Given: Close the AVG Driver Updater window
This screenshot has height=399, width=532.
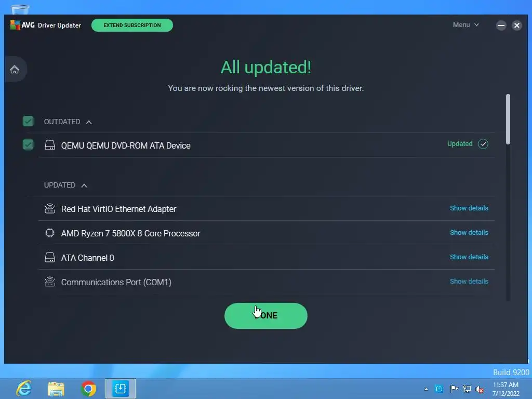Looking at the screenshot, I should (517, 25).
